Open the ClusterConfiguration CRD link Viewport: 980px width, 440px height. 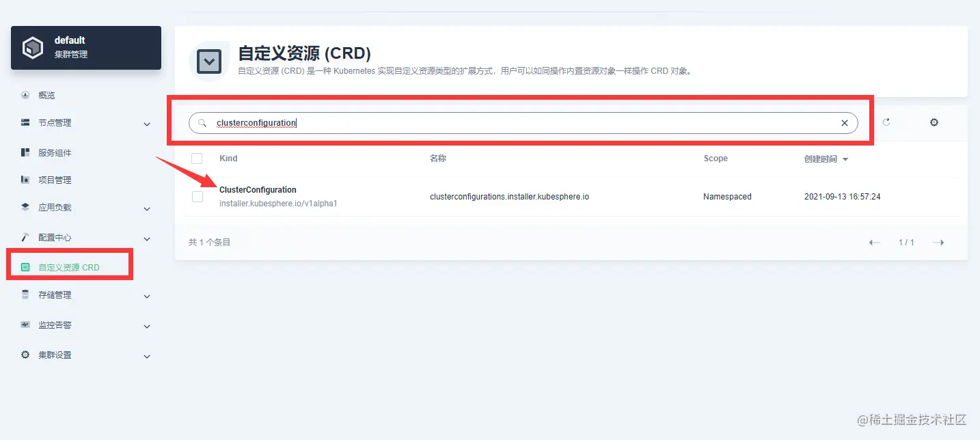pos(258,190)
